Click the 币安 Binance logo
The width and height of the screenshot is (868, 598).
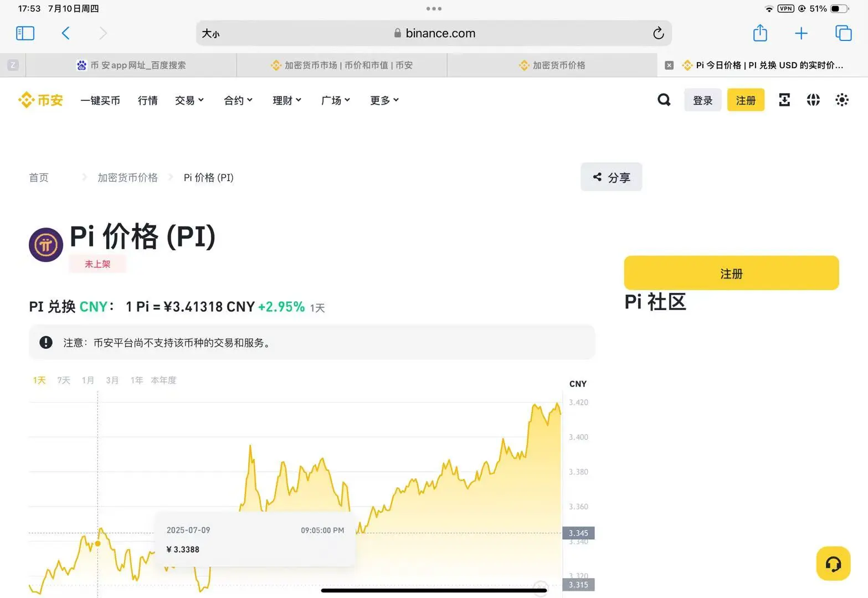click(x=40, y=100)
